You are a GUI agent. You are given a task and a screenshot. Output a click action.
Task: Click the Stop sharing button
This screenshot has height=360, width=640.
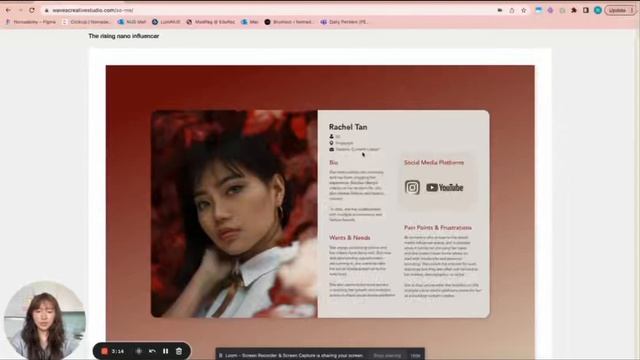387,356
